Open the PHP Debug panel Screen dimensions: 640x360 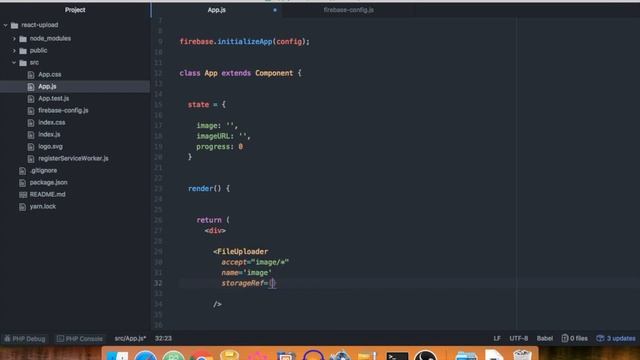tap(25, 338)
